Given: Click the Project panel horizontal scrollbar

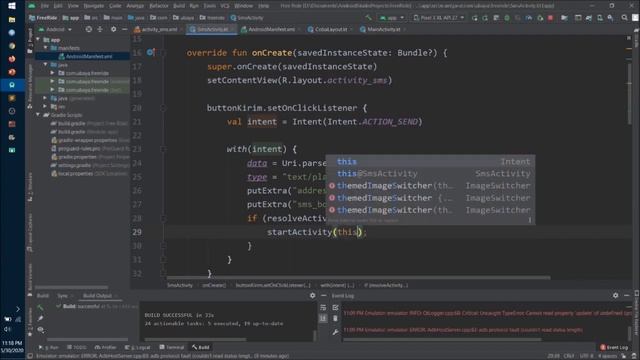Looking at the screenshot, I should click(x=72, y=287).
